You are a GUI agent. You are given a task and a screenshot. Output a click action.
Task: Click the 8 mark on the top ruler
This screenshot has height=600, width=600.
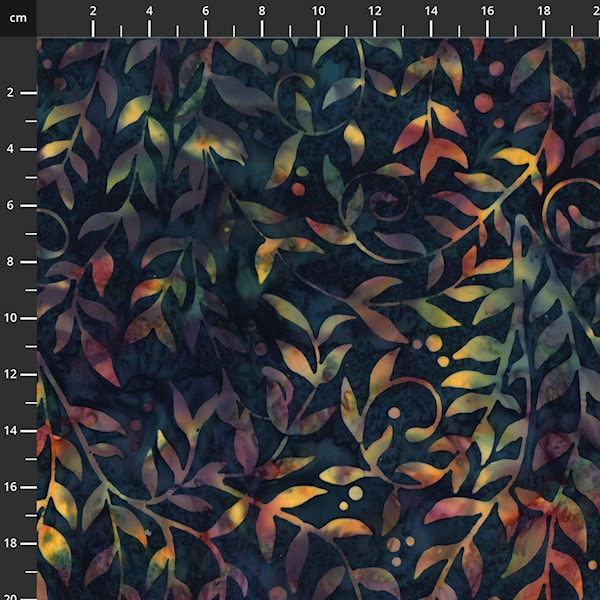click(x=261, y=10)
